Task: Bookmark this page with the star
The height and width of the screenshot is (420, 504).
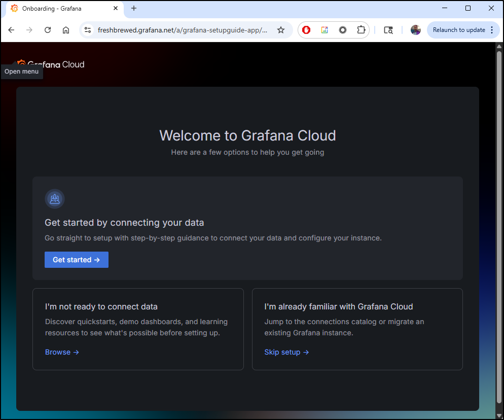Action: (281, 30)
